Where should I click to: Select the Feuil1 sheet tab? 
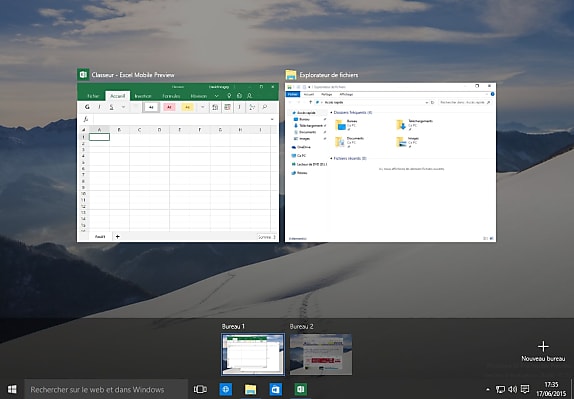coord(100,237)
